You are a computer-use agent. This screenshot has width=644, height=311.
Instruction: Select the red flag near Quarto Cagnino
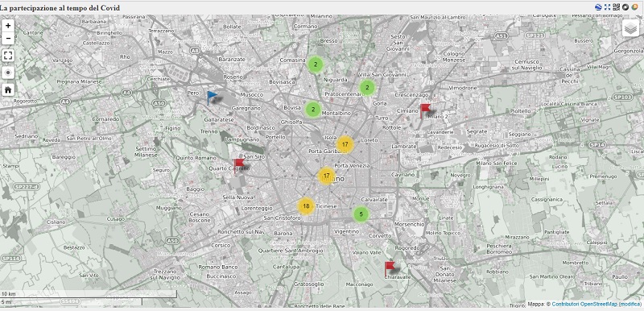click(238, 165)
